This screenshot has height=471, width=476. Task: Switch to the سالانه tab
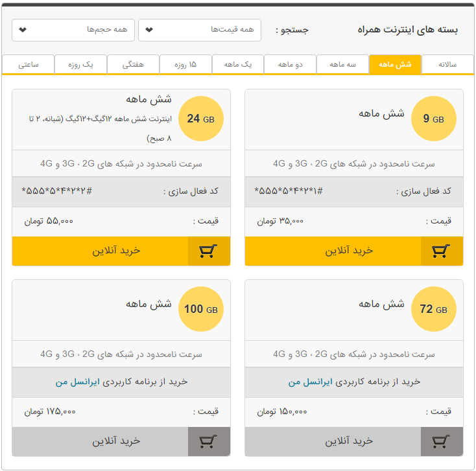447,64
